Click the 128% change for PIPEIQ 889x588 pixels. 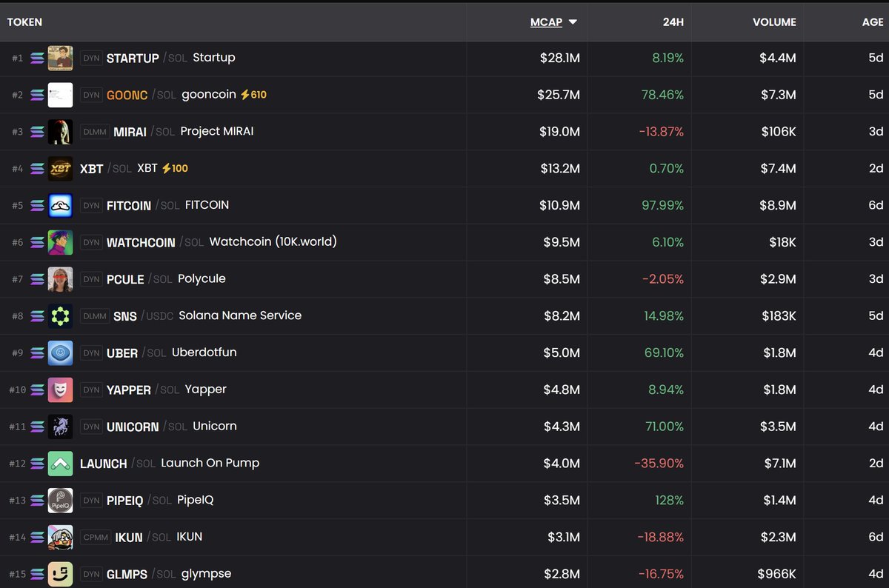click(670, 500)
